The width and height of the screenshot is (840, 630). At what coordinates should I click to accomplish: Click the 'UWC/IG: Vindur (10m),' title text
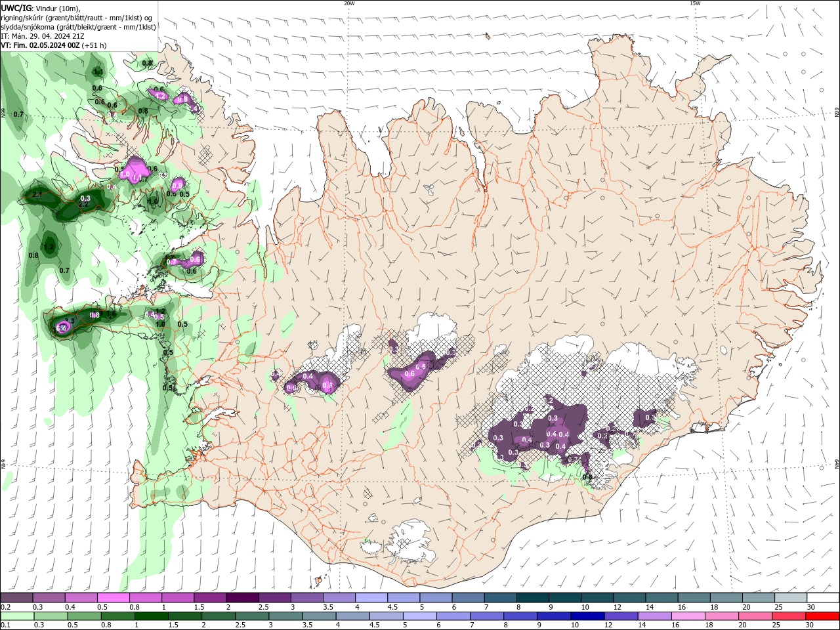click(x=41, y=9)
